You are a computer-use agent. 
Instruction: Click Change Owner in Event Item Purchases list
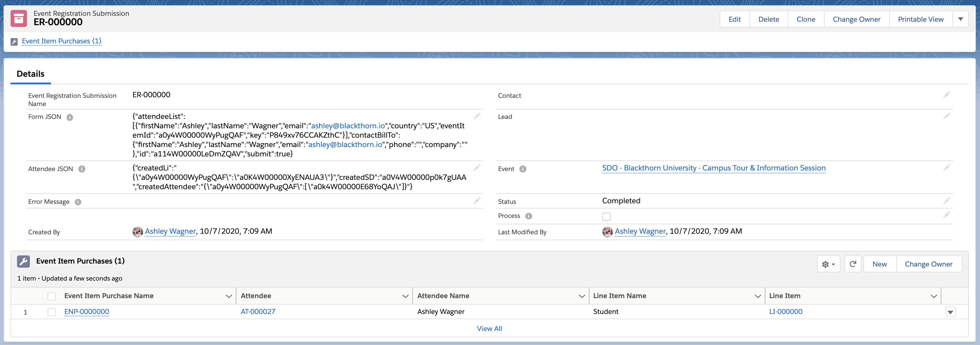(x=929, y=264)
